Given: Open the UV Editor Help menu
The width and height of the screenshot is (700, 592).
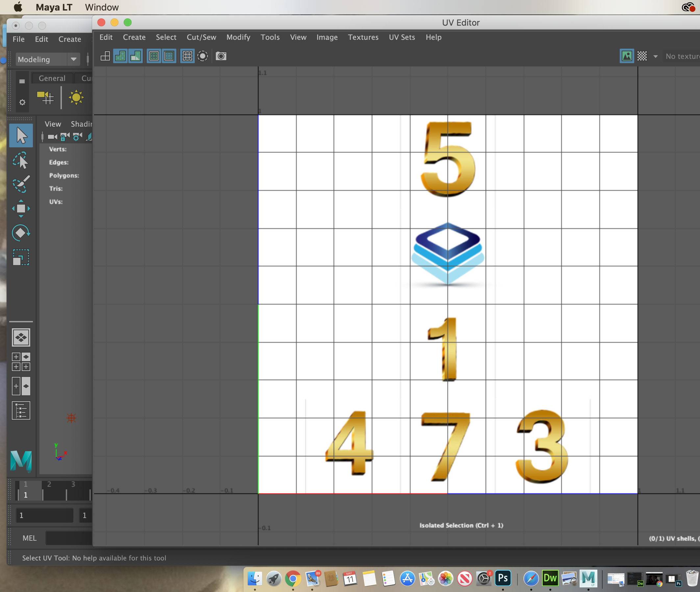Looking at the screenshot, I should (434, 37).
